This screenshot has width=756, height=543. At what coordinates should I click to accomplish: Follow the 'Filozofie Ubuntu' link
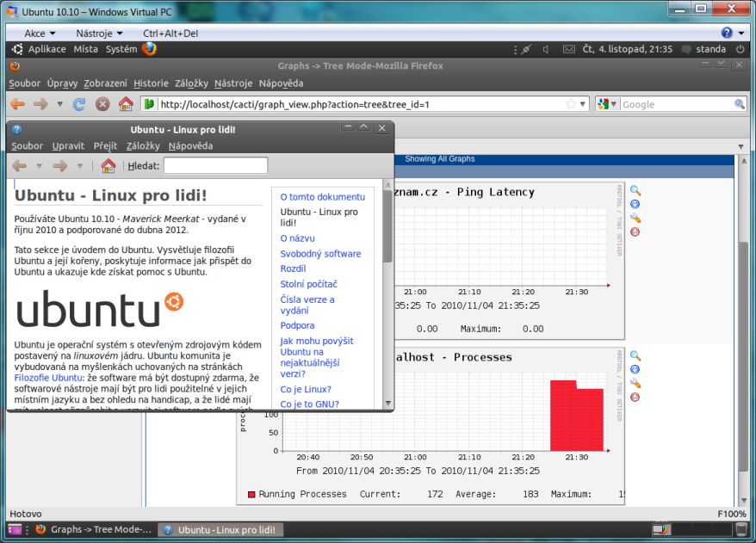click(x=48, y=378)
